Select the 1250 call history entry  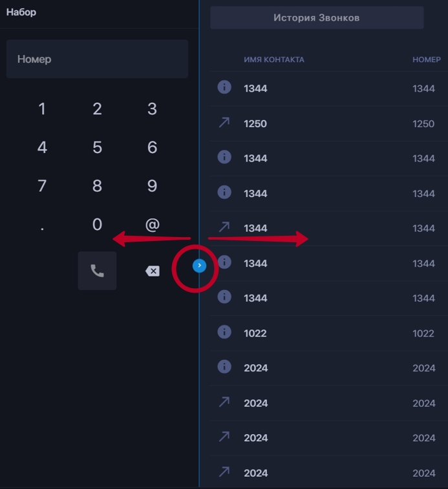(329, 123)
